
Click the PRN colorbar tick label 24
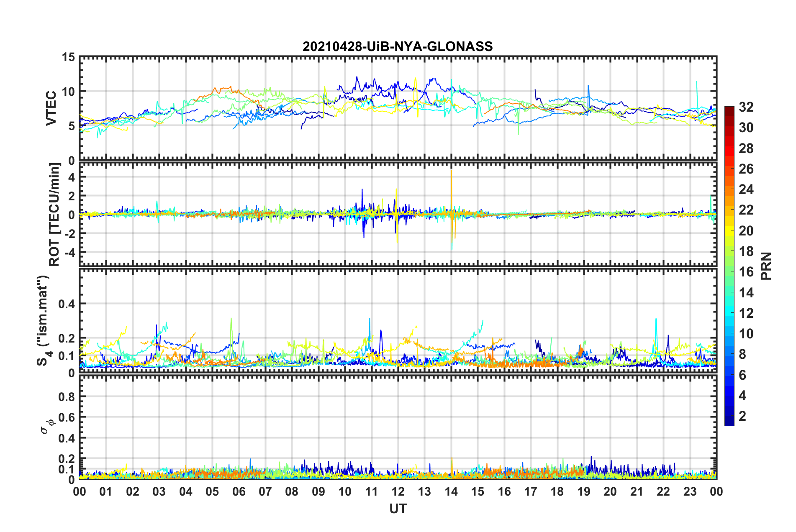[746, 189]
